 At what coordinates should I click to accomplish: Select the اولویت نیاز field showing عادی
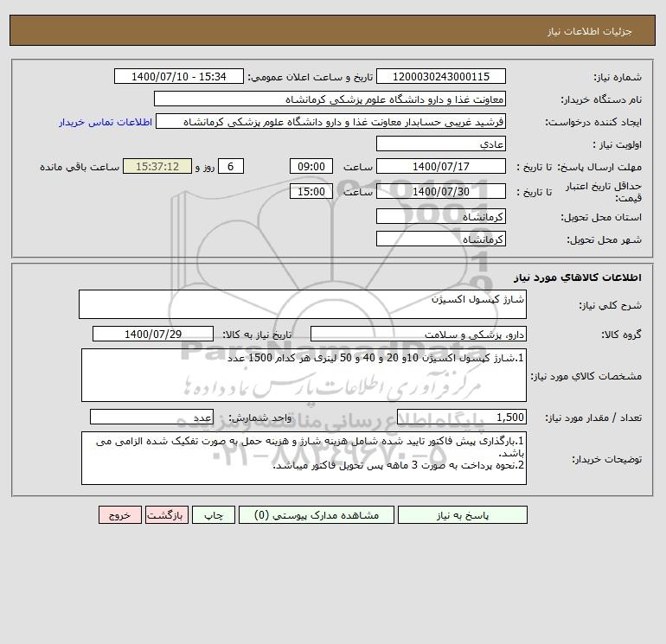click(441, 143)
